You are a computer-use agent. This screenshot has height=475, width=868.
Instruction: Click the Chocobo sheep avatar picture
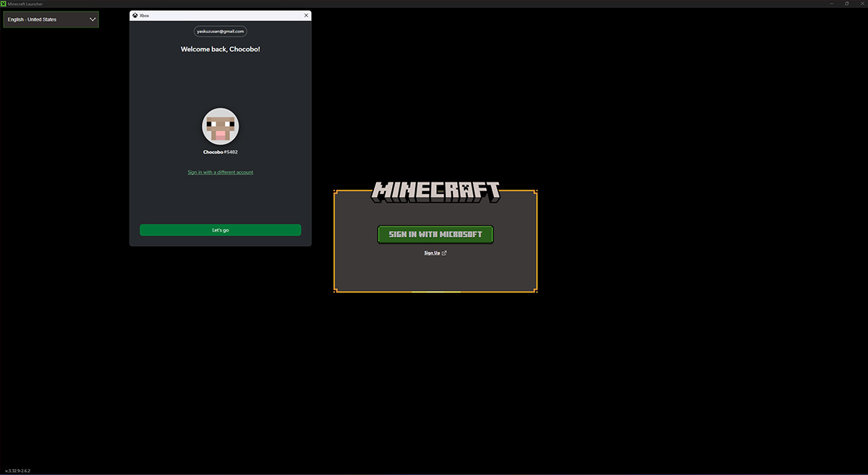221,127
